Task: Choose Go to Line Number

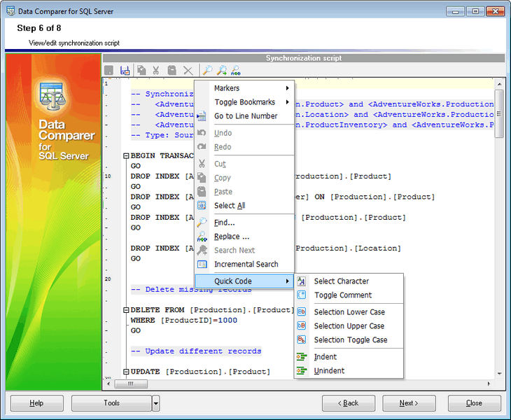Action: click(245, 116)
